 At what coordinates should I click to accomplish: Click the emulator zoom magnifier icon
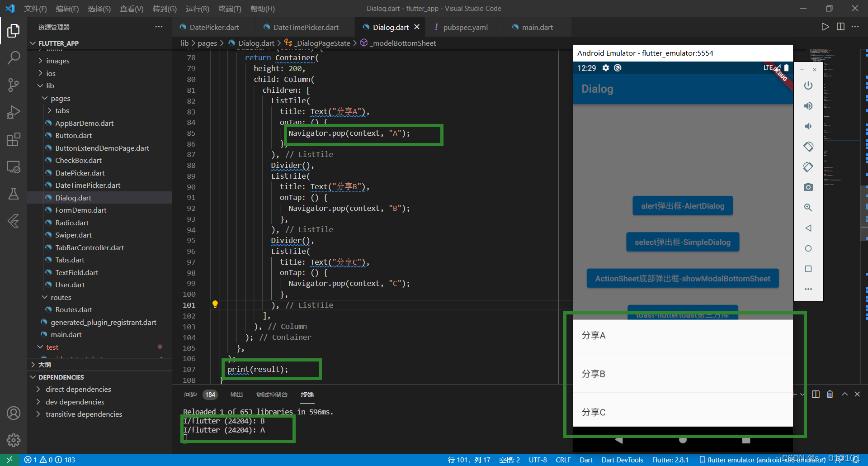pyautogui.click(x=808, y=208)
